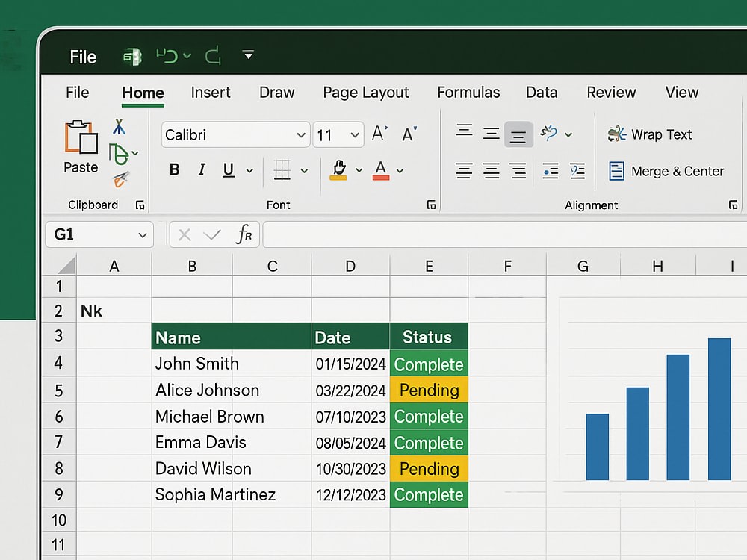Click the Increase Font Size icon
Viewport: 747px width, 560px height.
[379, 134]
